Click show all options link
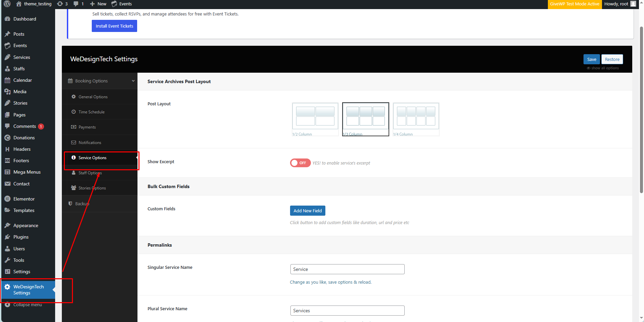Viewport: 644px width, 322px height. pyautogui.click(x=603, y=68)
